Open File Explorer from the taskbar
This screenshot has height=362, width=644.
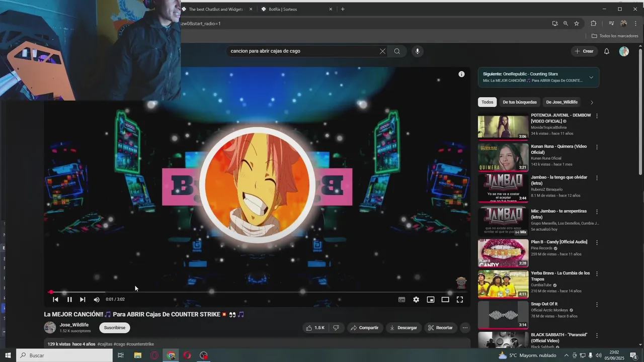[x=137, y=355]
